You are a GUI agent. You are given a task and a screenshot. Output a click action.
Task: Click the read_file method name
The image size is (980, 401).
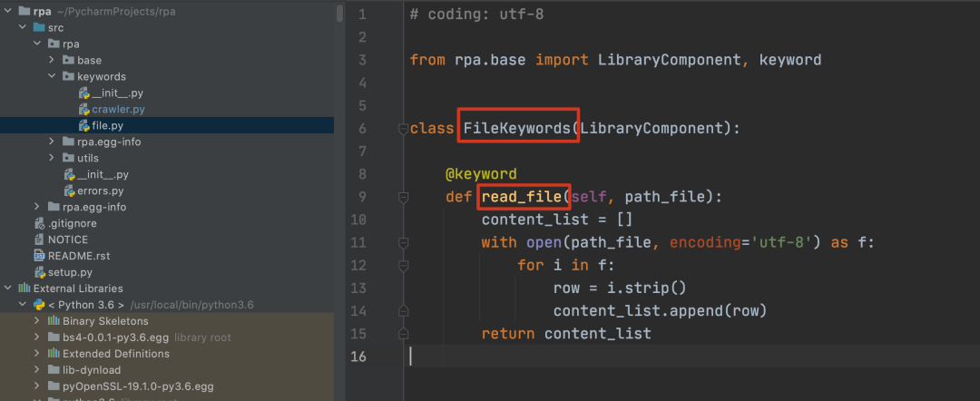(521, 198)
